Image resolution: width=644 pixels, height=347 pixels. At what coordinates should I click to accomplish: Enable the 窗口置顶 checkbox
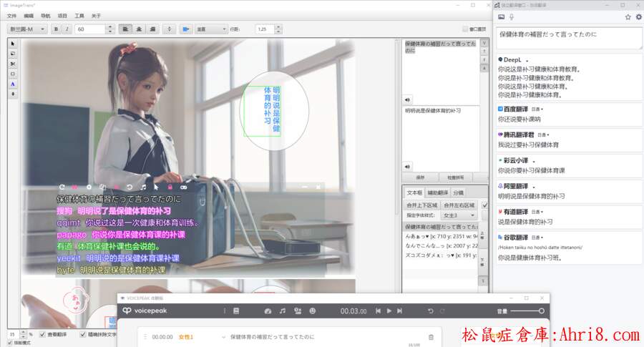tap(465, 29)
